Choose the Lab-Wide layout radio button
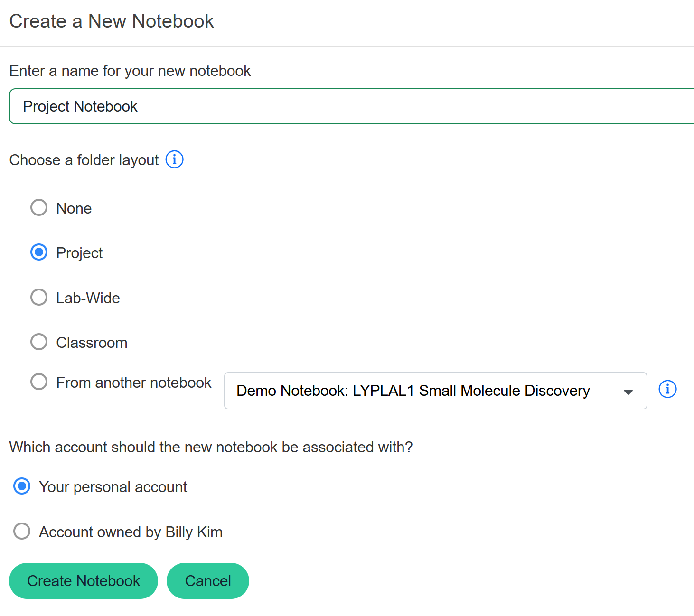Screen dimensions: 694x616 [39, 297]
